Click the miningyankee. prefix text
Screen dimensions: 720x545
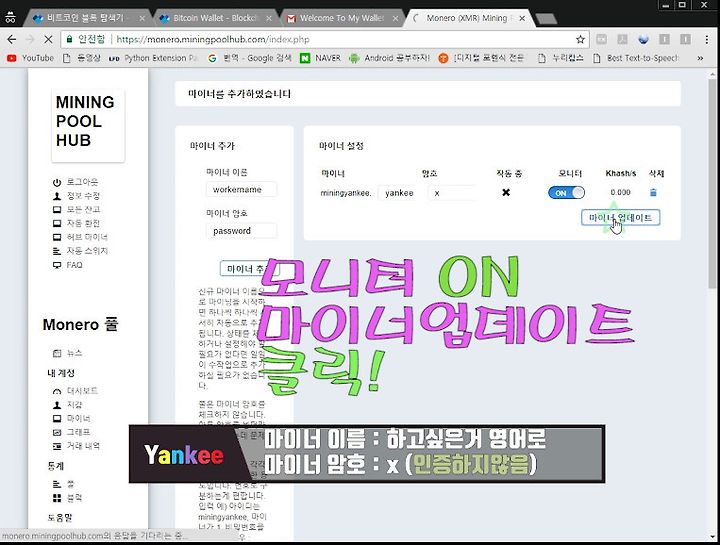[346, 193]
